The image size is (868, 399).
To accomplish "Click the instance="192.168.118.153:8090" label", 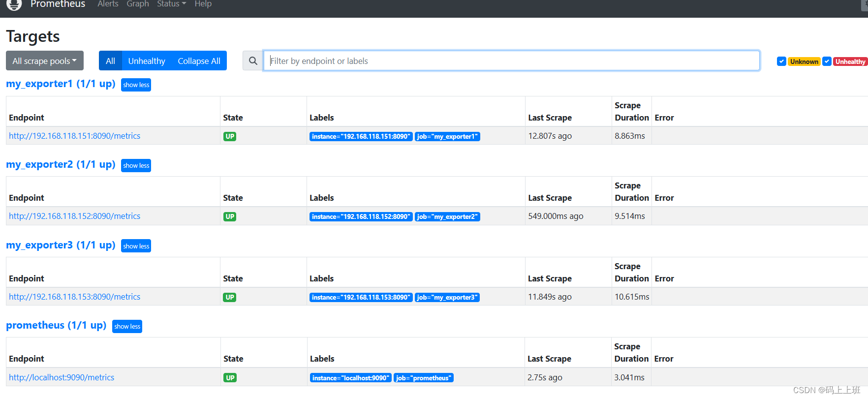I will coord(361,297).
